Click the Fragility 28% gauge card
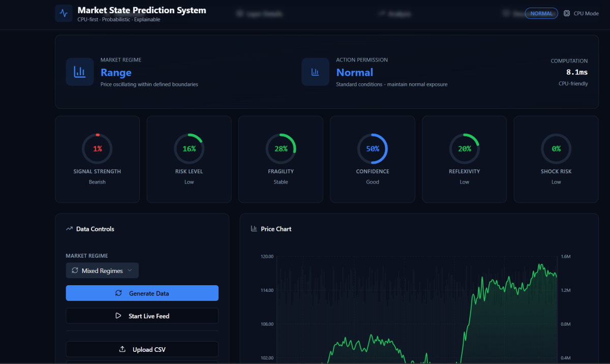The height and width of the screenshot is (364, 610). pos(281,159)
